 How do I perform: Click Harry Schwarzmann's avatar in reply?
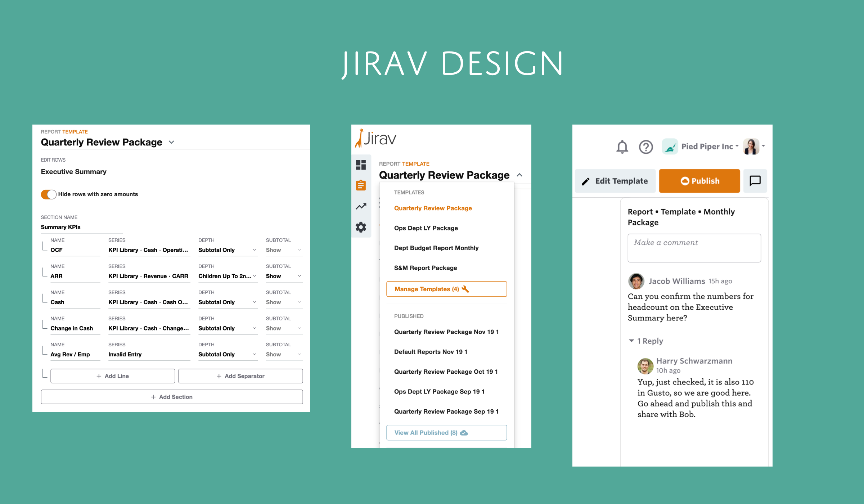pyautogui.click(x=645, y=366)
